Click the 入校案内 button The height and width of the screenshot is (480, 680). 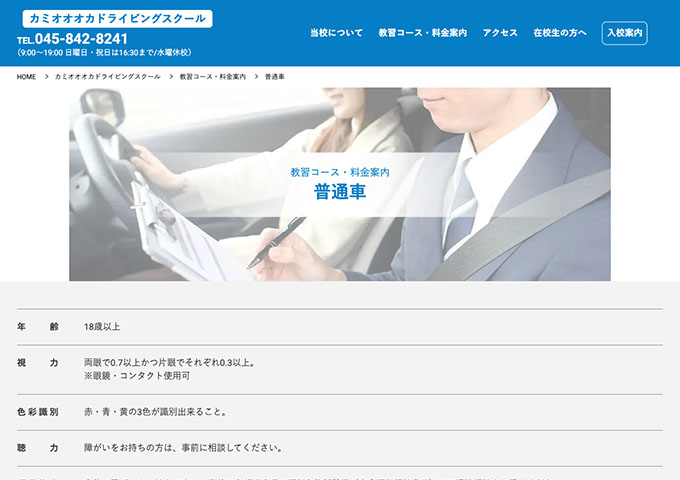tap(624, 33)
